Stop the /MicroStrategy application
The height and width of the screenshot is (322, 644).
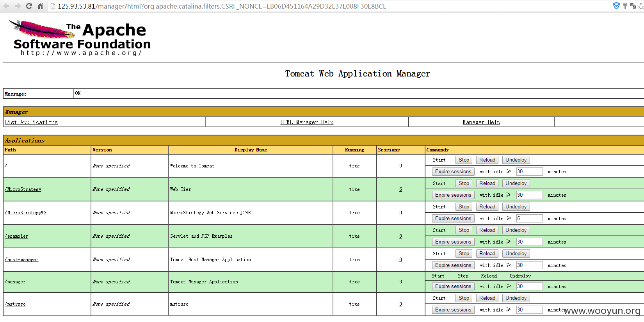click(x=464, y=183)
